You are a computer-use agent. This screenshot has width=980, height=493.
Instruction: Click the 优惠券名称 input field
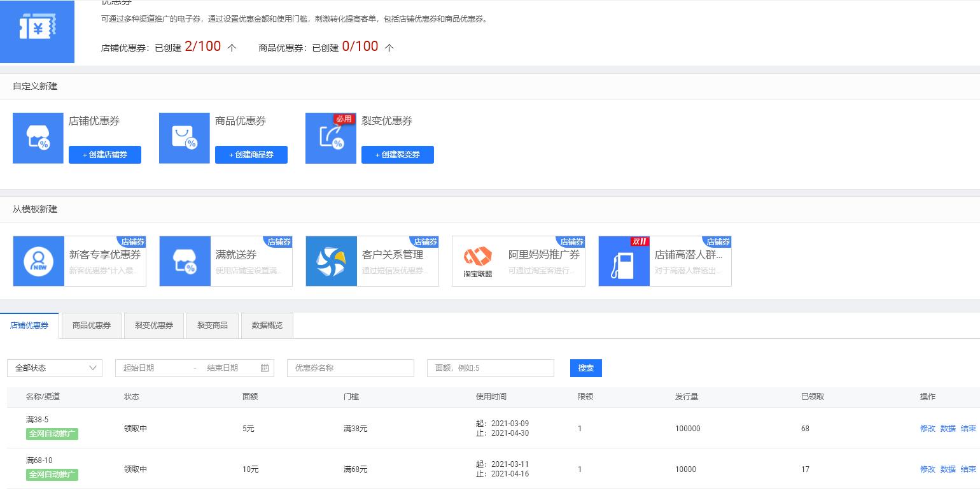(x=350, y=368)
